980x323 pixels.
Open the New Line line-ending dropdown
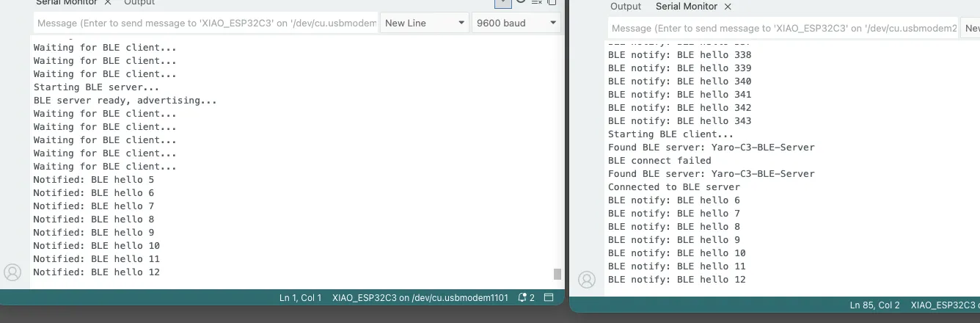pos(425,23)
